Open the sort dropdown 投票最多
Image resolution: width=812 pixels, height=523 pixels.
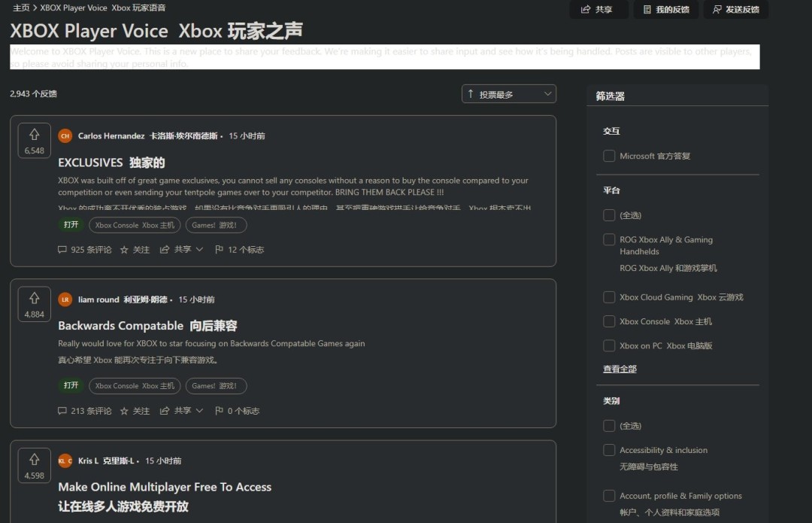[x=508, y=94]
